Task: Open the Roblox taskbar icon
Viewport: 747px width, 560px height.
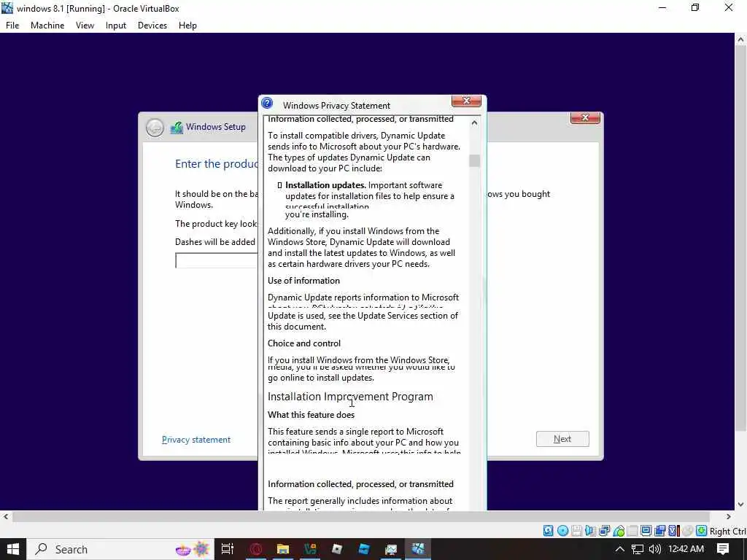Action: pos(337,549)
